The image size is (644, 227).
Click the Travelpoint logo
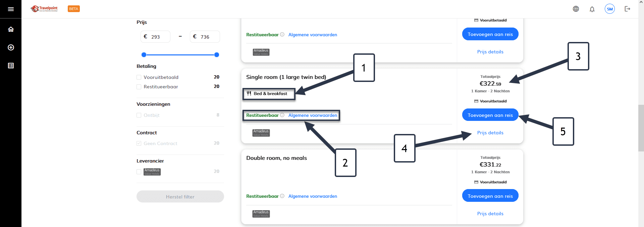pyautogui.click(x=44, y=9)
